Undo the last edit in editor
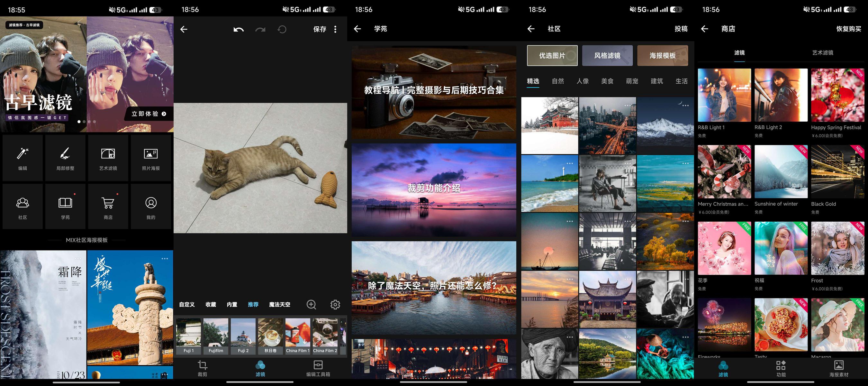868x386 pixels. tap(239, 29)
